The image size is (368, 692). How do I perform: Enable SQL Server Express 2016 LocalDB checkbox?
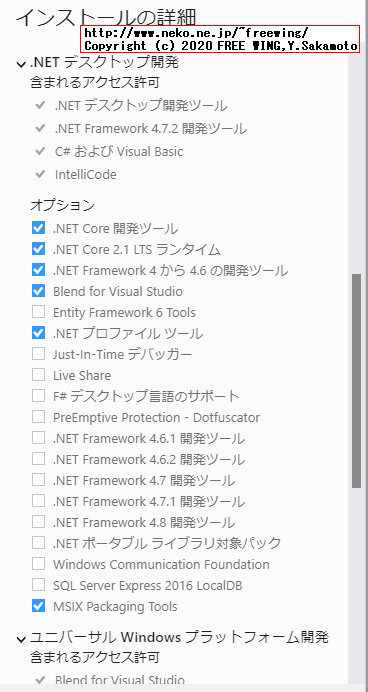pyautogui.click(x=38, y=585)
